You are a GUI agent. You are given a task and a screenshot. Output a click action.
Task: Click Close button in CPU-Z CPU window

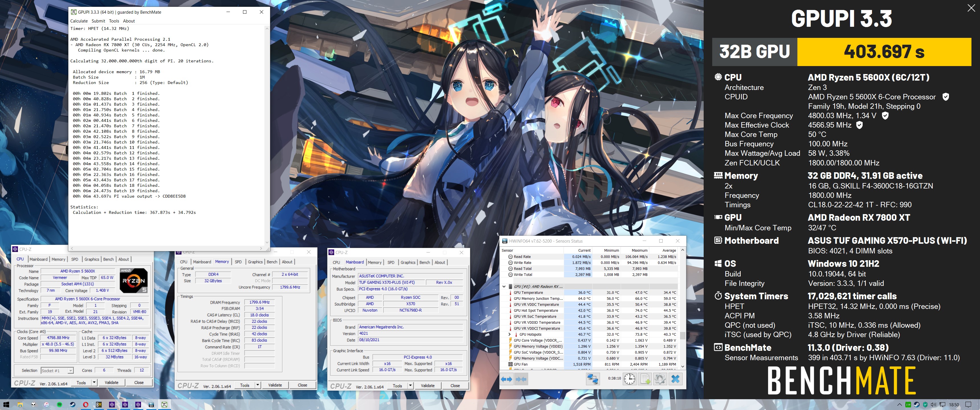(139, 383)
